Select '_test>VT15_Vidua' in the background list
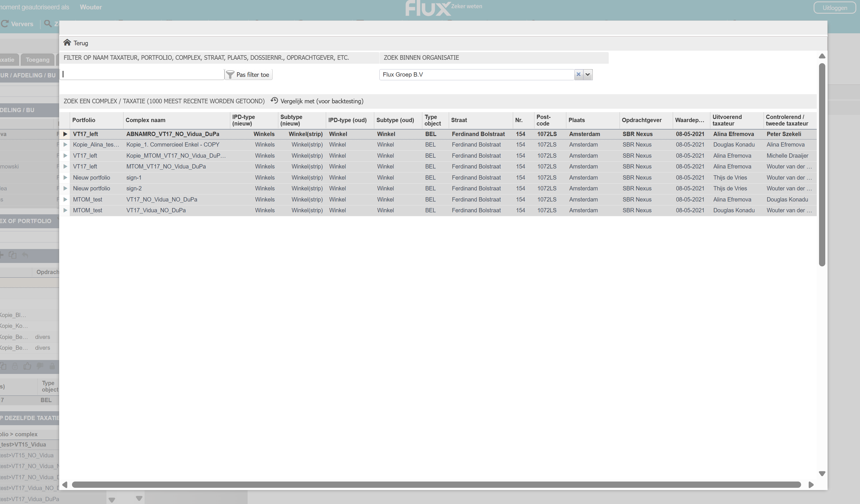 click(23, 445)
